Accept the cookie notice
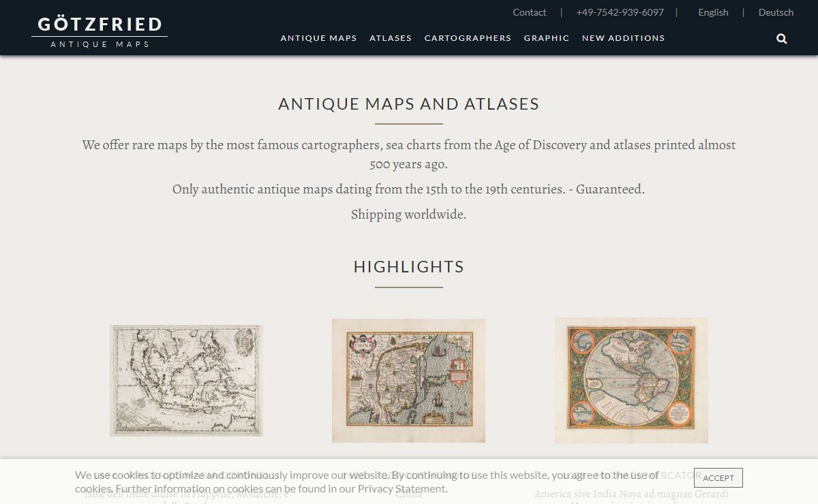This screenshot has width=818, height=504. (x=718, y=477)
